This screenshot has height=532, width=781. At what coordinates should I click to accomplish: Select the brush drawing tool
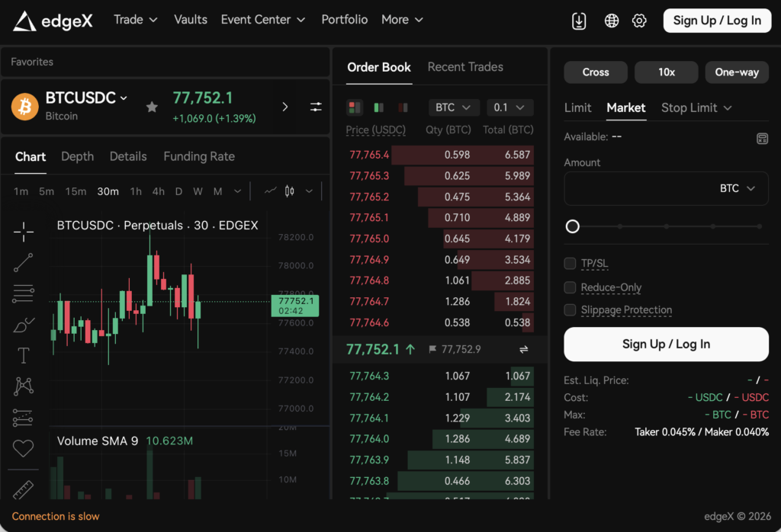tap(24, 325)
